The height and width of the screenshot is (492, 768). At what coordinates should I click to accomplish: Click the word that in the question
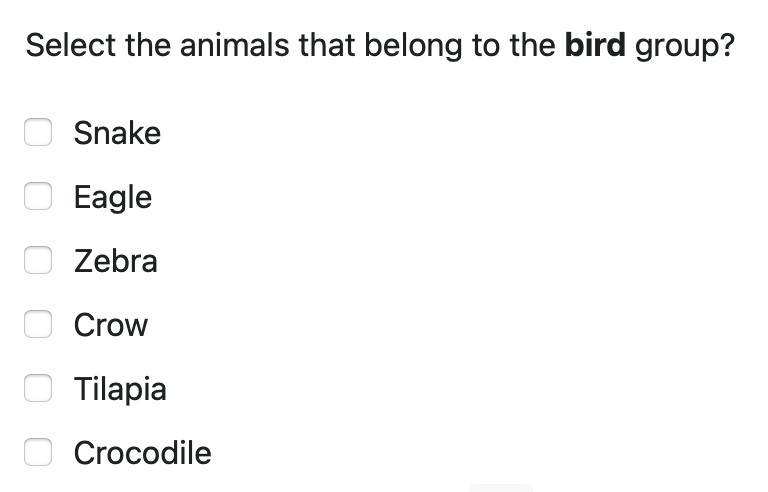[x=327, y=45]
